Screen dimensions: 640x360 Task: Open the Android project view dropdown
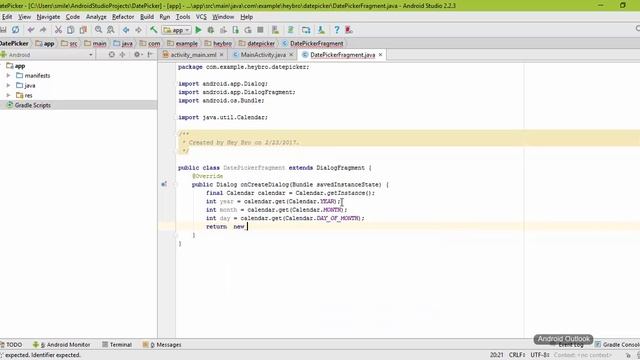pyautogui.click(x=47, y=55)
